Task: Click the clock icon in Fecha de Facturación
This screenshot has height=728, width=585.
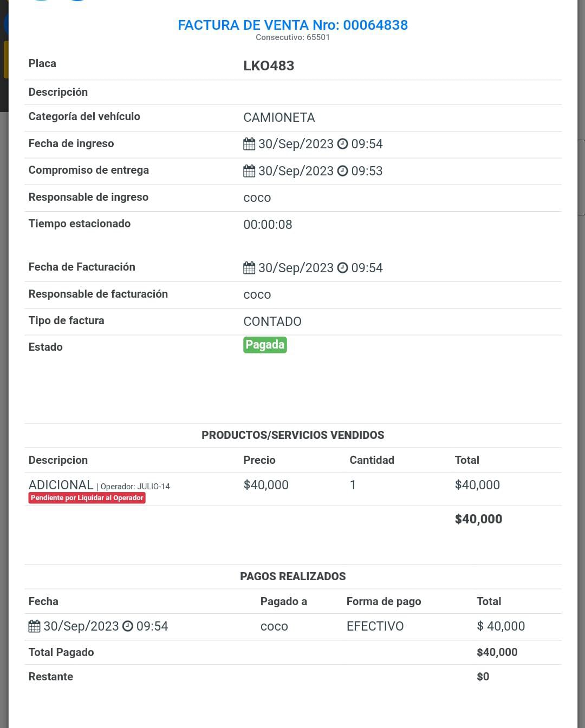Action: [342, 268]
